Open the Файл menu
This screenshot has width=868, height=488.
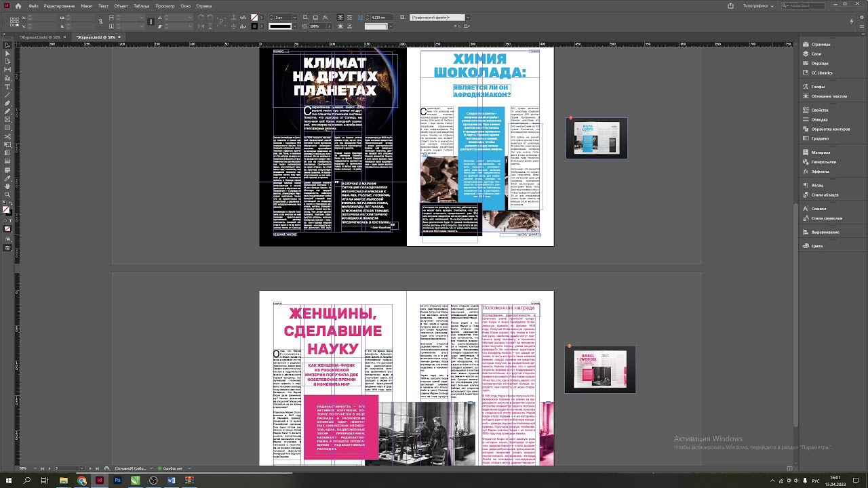tap(33, 5)
